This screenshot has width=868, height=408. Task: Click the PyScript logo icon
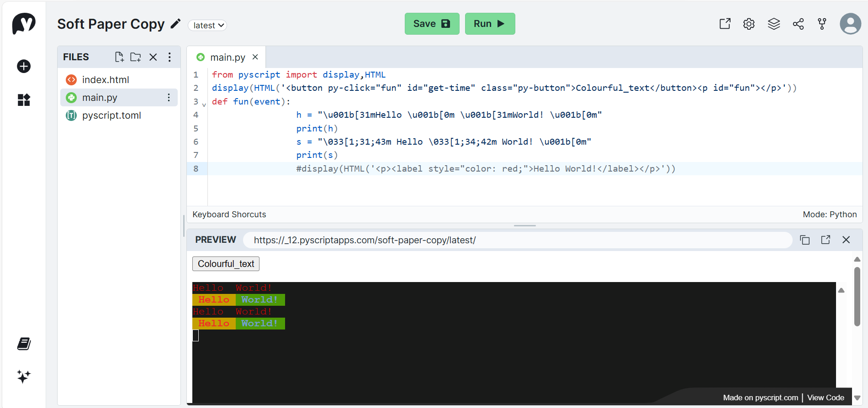[24, 23]
